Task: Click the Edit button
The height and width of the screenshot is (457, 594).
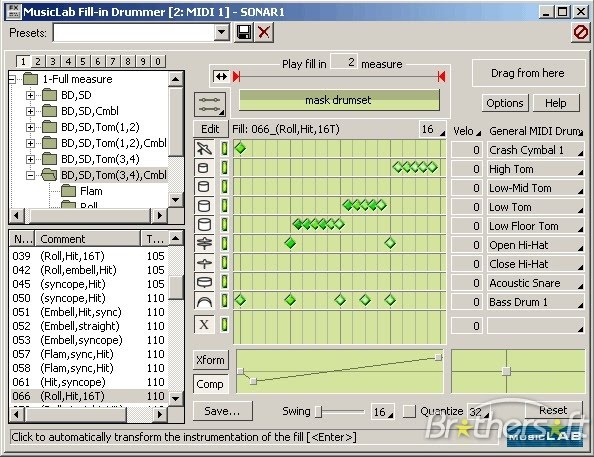Action: coord(210,129)
